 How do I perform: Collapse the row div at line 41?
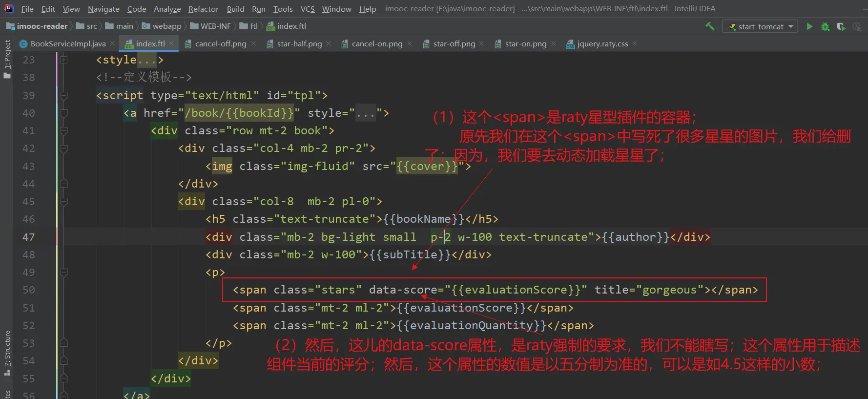click(63, 131)
